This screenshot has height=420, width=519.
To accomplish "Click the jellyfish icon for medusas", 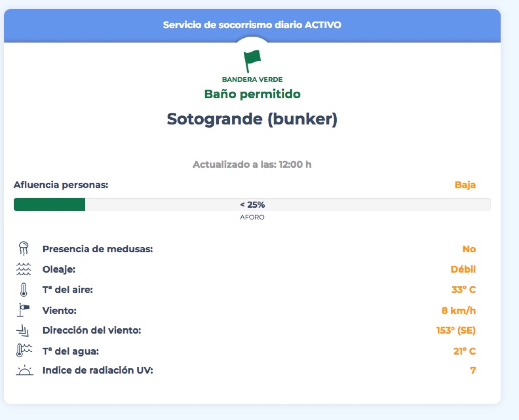I will pos(24,248).
